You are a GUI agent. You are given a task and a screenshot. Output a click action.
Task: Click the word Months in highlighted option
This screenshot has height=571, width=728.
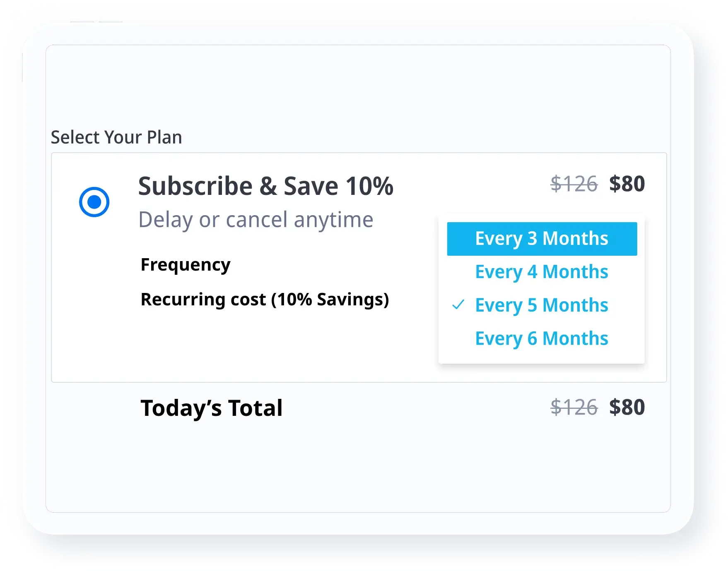(575, 239)
